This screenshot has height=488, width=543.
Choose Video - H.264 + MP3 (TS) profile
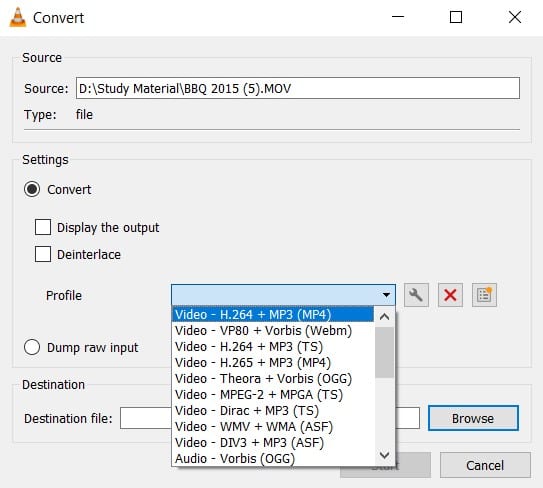point(273,346)
